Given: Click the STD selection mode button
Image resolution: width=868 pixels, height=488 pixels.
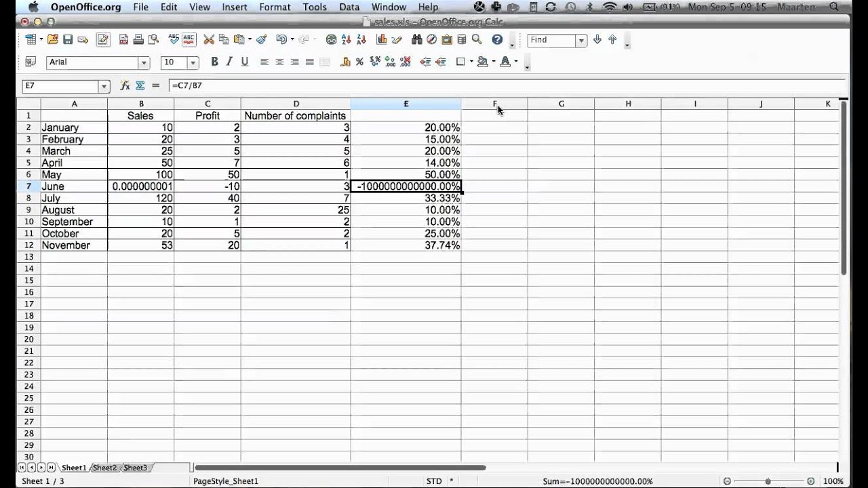Looking at the screenshot, I should coord(434,481).
